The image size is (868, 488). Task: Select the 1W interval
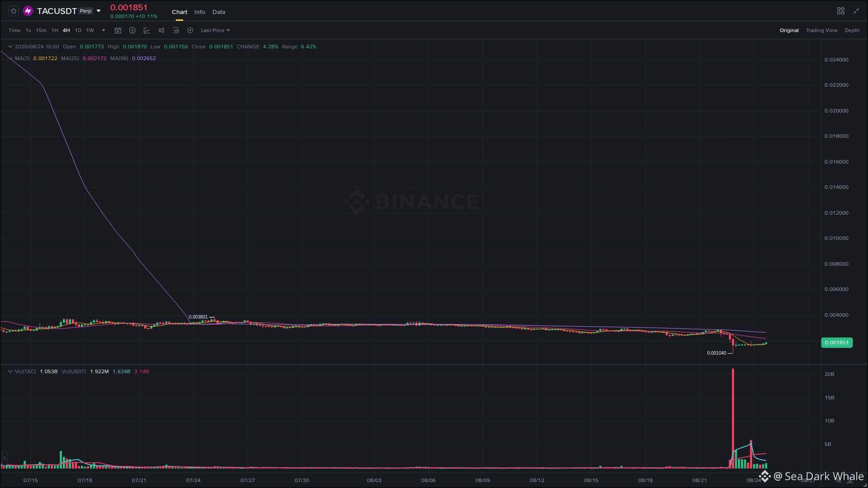point(90,30)
